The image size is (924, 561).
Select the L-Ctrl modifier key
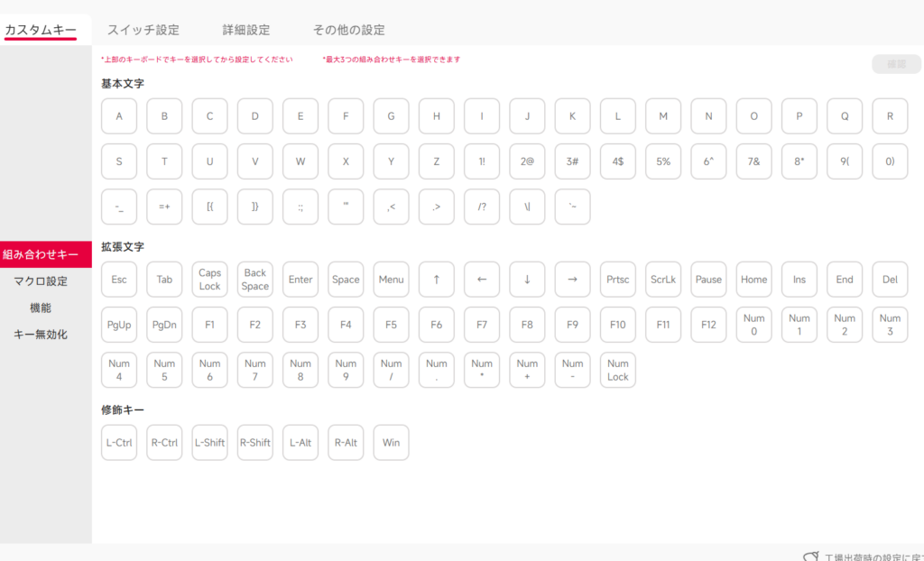(119, 443)
